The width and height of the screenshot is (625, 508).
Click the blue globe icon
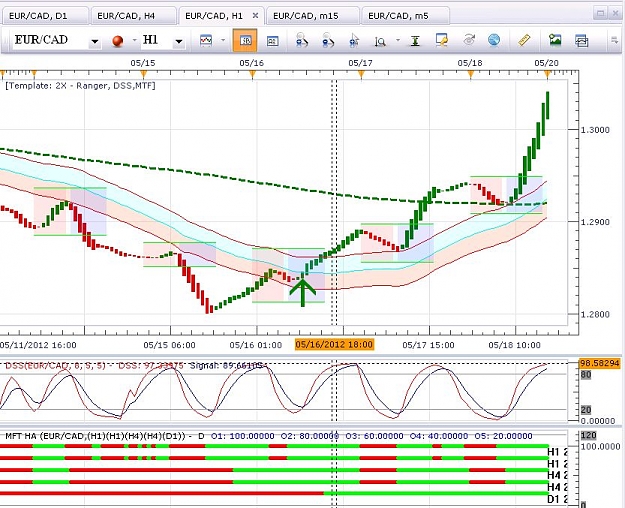pos(494,40)
